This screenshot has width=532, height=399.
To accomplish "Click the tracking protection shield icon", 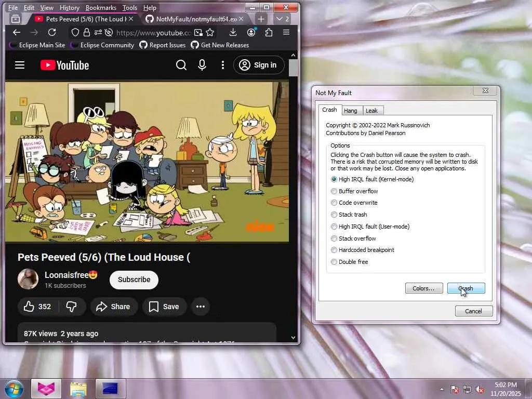I will [75, 32].
